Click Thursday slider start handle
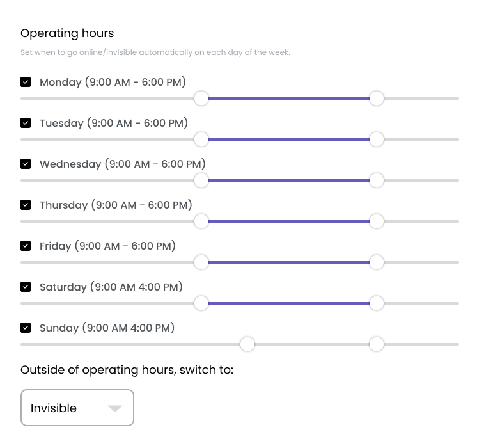The width and height of the screenshot is (477, 448). coord(201,221)
